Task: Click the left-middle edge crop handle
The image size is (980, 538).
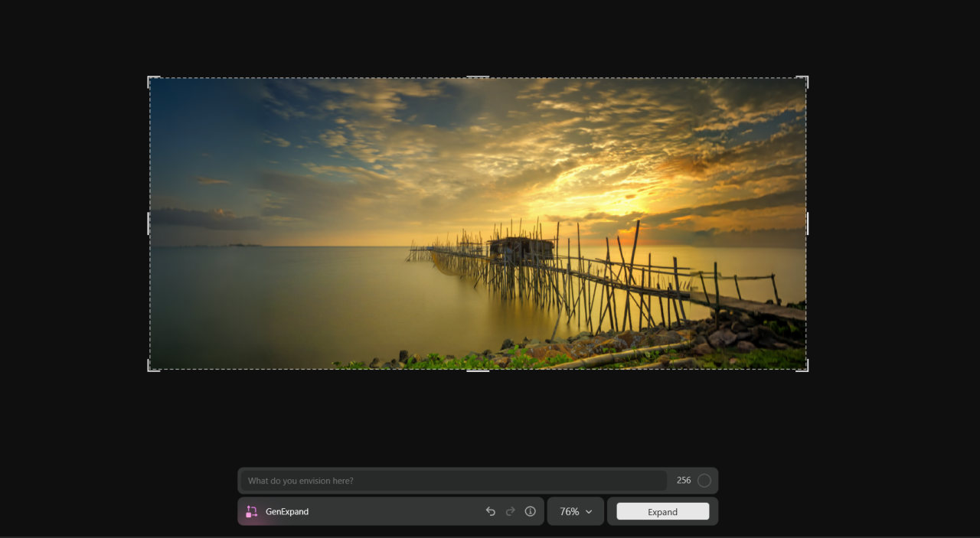Action: click(149, 223)
